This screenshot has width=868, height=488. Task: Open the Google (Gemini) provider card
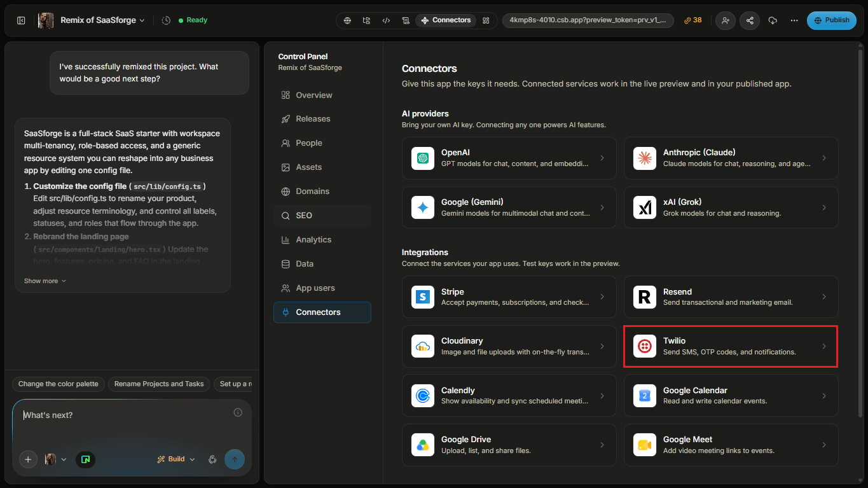[x=509, y=207]
